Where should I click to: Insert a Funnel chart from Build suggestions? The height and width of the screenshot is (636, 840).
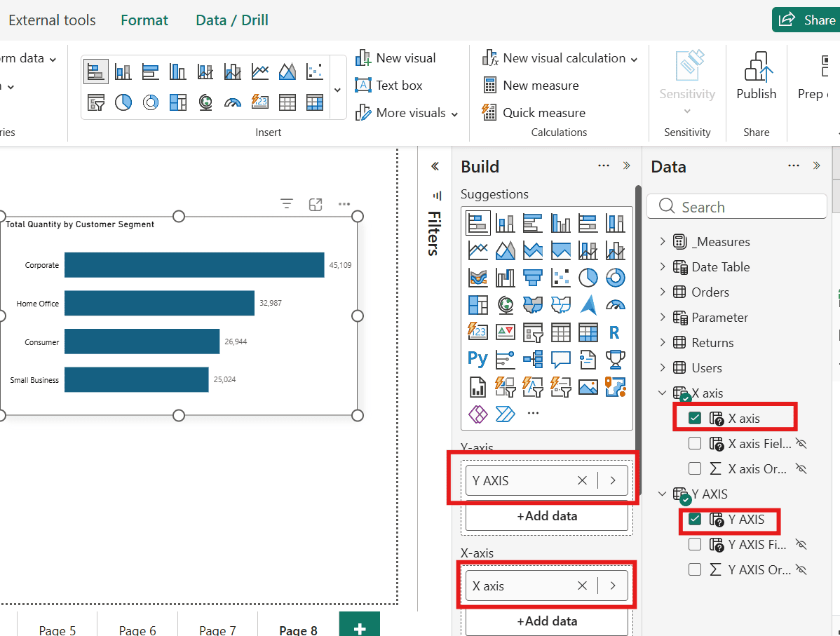[x=533, y=278]
